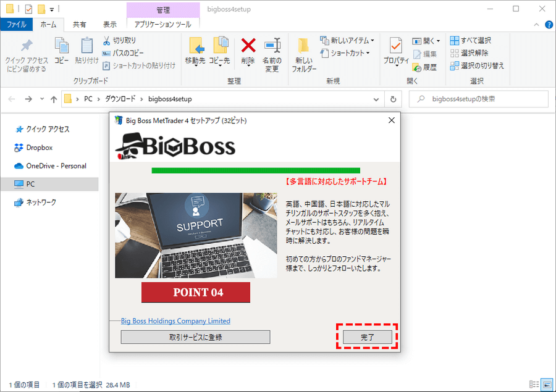Viewport: 556px width, 392px height.
Task: Click the Finish (完了) button
Action: click(368, 337)
